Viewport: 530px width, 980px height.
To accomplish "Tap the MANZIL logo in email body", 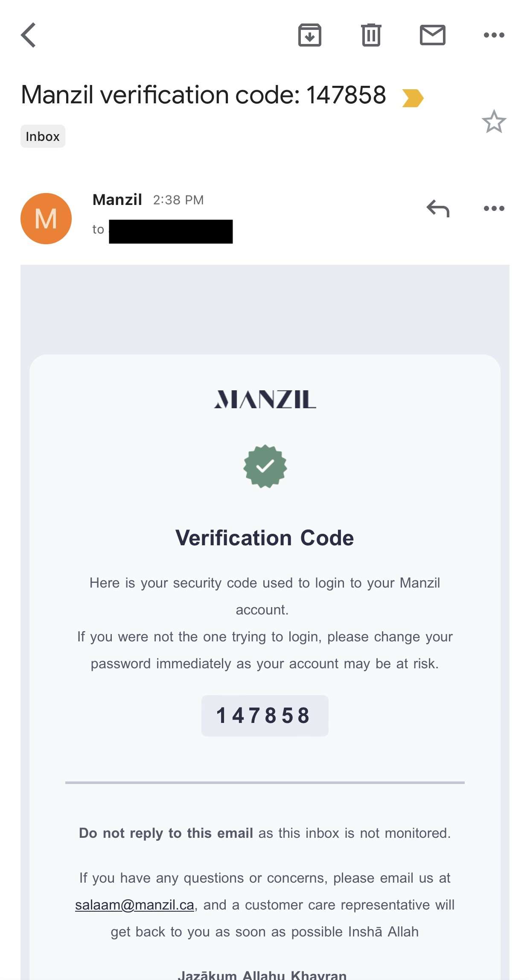I will tap(265, 399).
